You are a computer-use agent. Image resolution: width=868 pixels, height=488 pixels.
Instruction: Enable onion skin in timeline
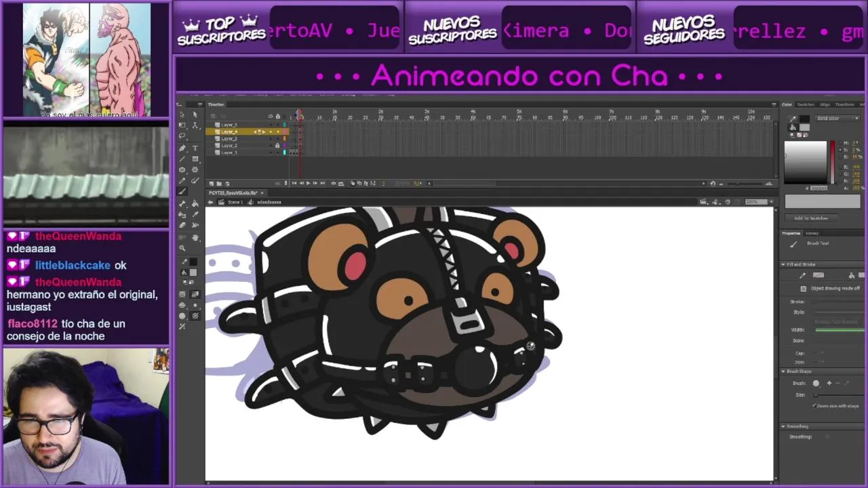click(x=353, y=183)
